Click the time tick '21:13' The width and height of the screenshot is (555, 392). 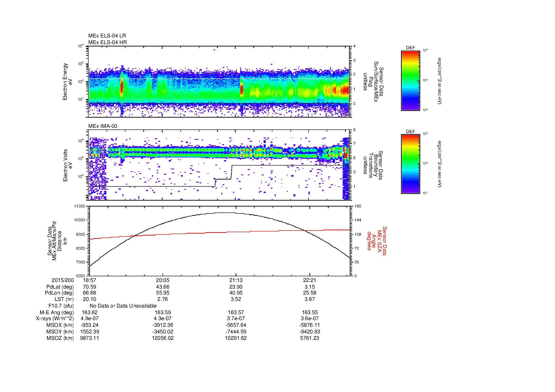click(236, 280)
